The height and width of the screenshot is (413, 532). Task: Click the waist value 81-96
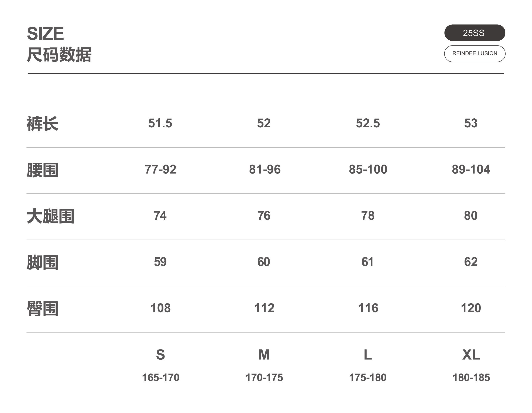coord(265,169)
